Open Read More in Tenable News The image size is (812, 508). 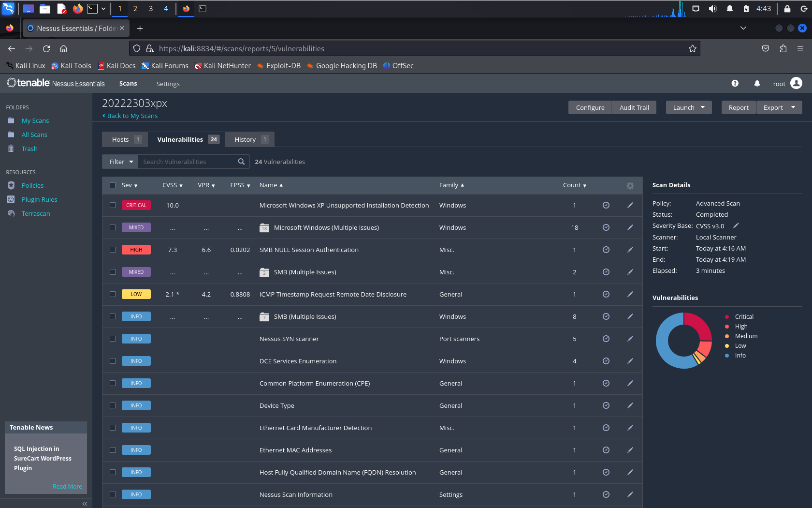67,486
